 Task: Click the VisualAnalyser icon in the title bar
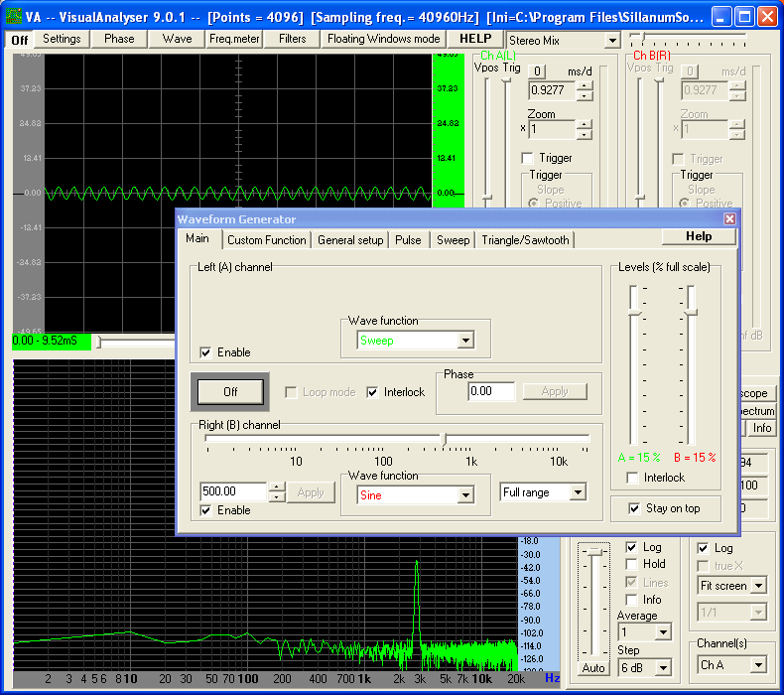(x=14, y=16)
